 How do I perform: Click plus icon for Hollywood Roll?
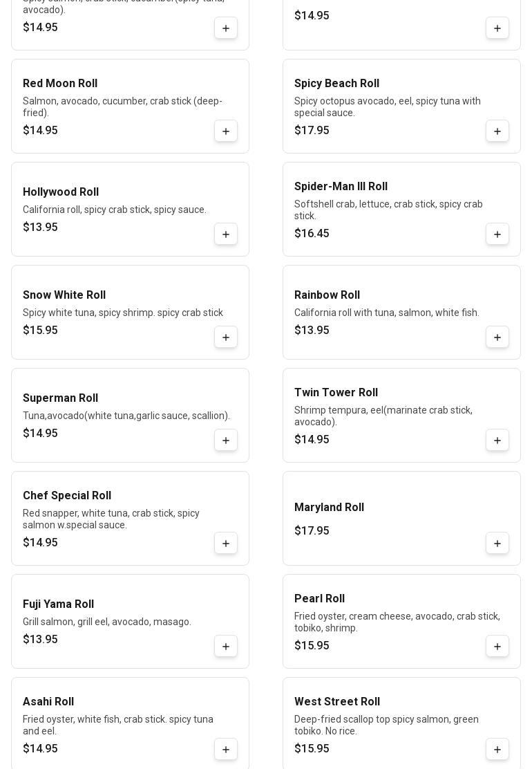(x=226, y=234)
